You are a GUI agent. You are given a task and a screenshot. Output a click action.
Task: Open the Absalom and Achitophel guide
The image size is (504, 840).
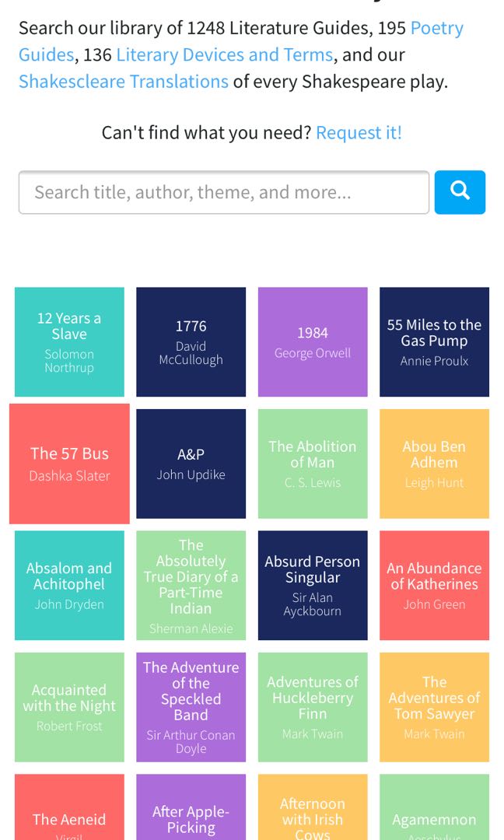(68, 585)
